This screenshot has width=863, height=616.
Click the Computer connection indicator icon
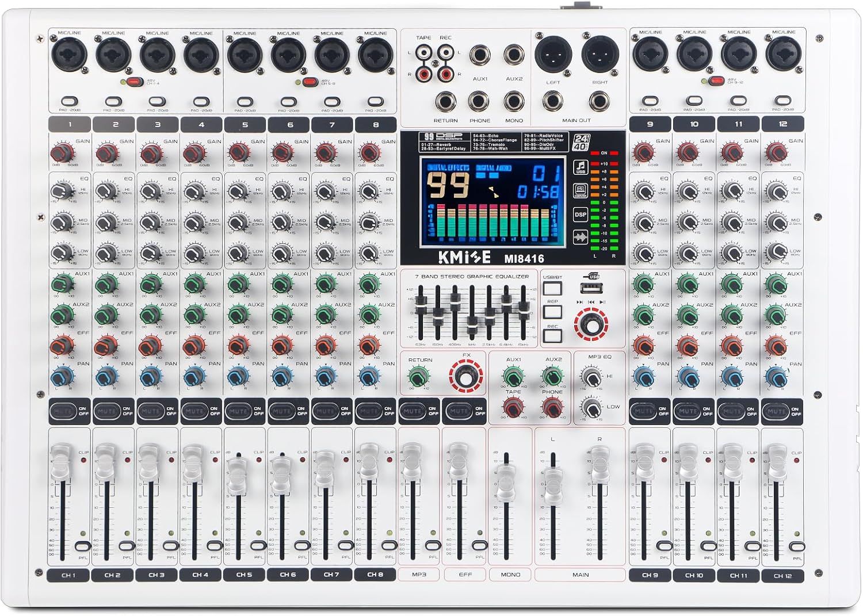click(581, 191)
